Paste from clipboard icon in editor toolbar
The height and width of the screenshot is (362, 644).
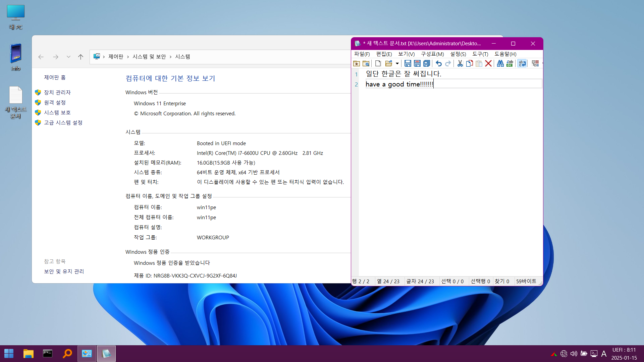(479, 63)
